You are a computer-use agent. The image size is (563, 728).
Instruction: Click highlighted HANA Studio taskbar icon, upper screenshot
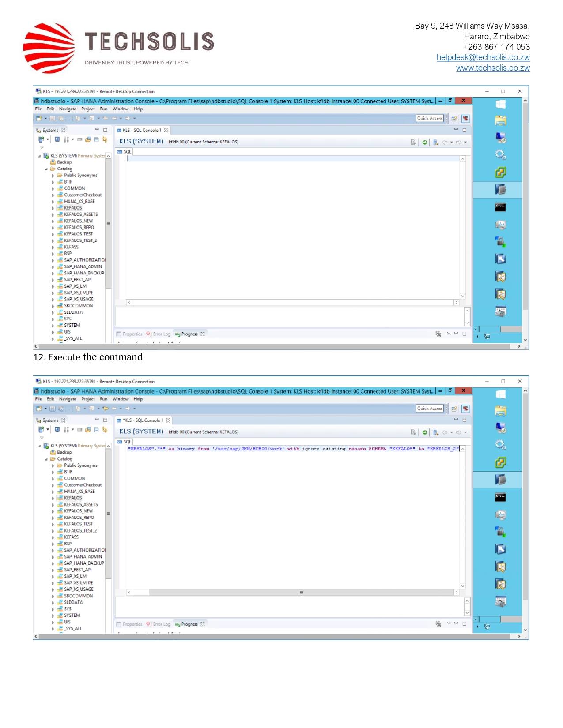[500, 190]
